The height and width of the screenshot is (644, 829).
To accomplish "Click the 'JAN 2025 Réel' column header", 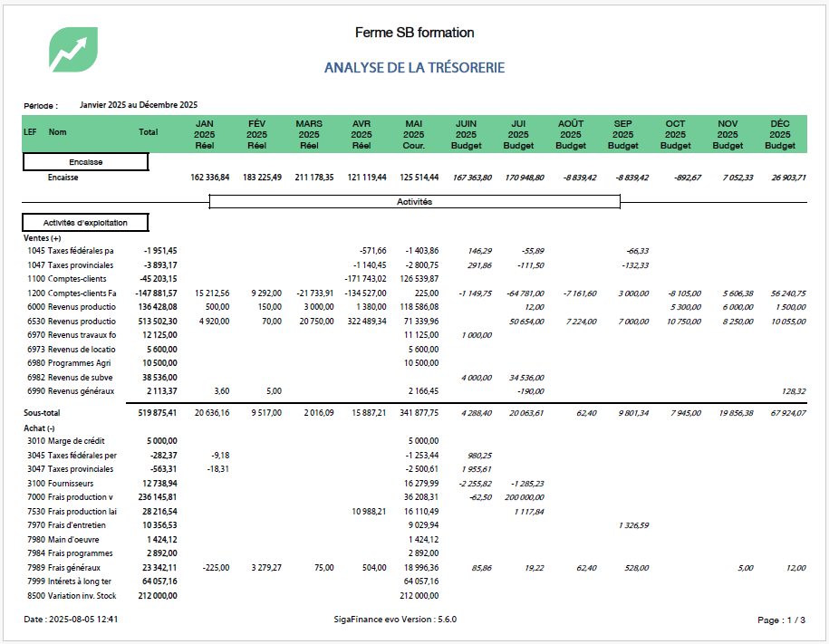I will 205,134.
